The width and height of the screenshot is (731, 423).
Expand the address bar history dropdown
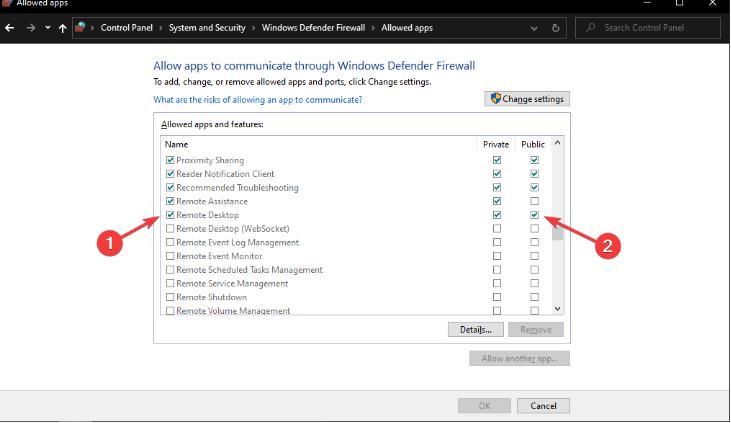[x=534, y=28]
